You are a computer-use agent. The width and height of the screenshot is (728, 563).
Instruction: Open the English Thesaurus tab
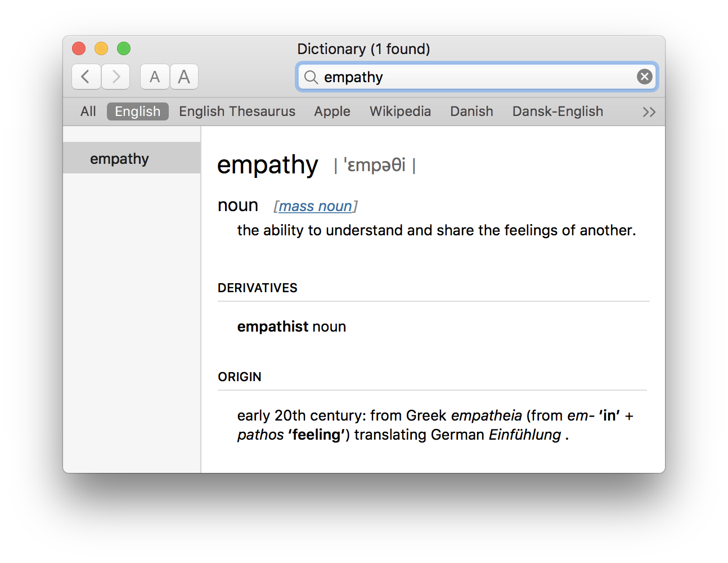[x=237, y=111]
